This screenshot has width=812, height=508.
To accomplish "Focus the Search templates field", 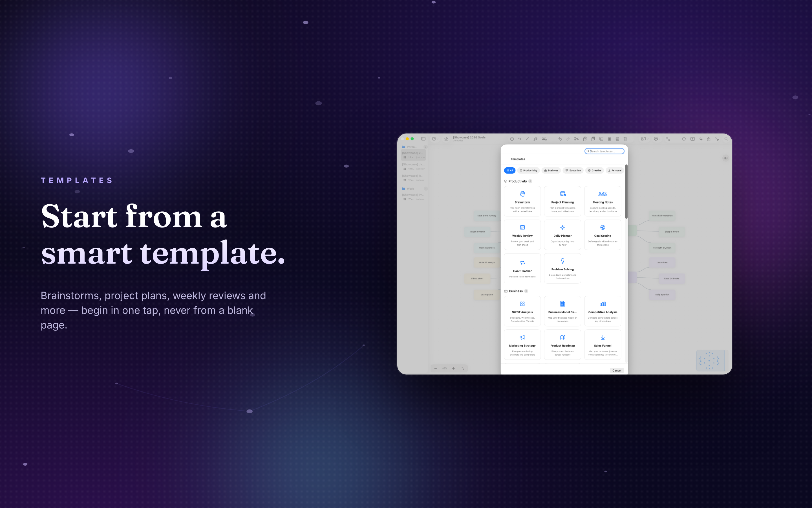I will point(604,151).
